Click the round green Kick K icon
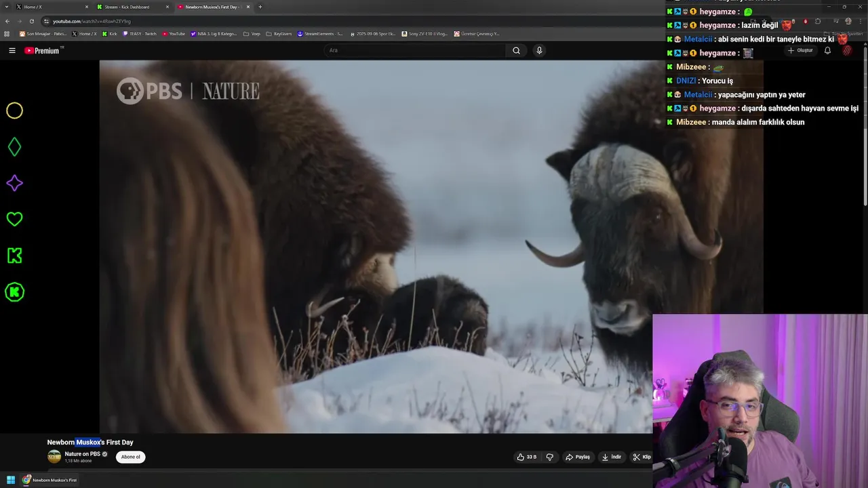 14,292
